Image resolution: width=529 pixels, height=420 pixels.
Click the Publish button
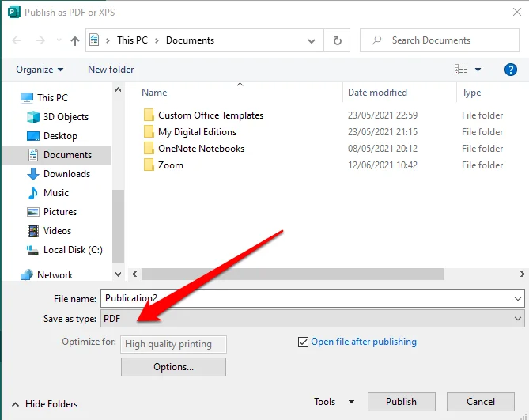(401, 402)
